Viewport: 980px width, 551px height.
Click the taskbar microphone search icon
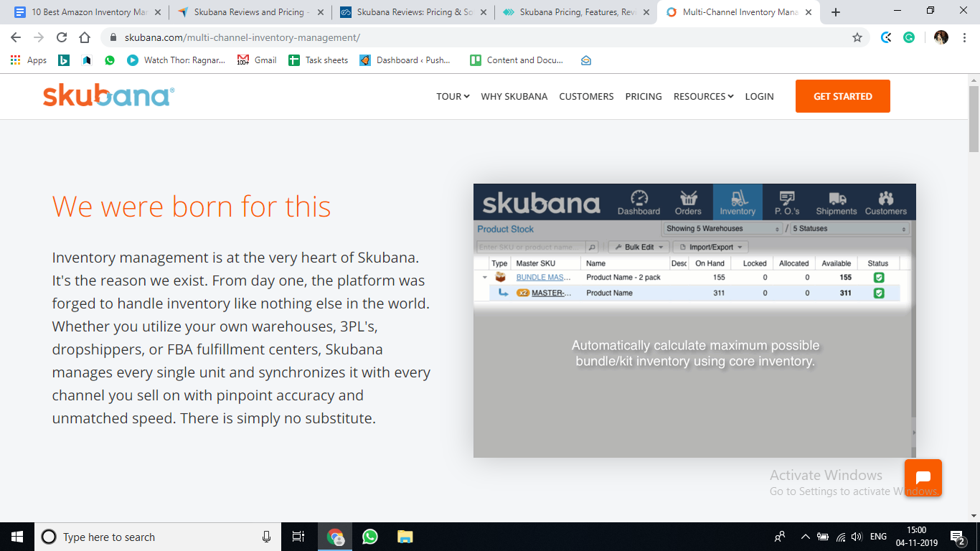click(266, 537)
